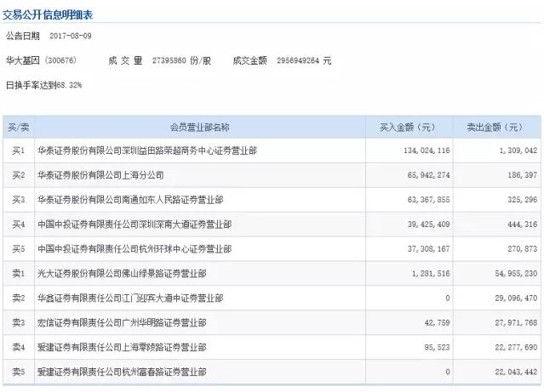
Task: Click buy amount 134,024,116
Action: (427, 151)
